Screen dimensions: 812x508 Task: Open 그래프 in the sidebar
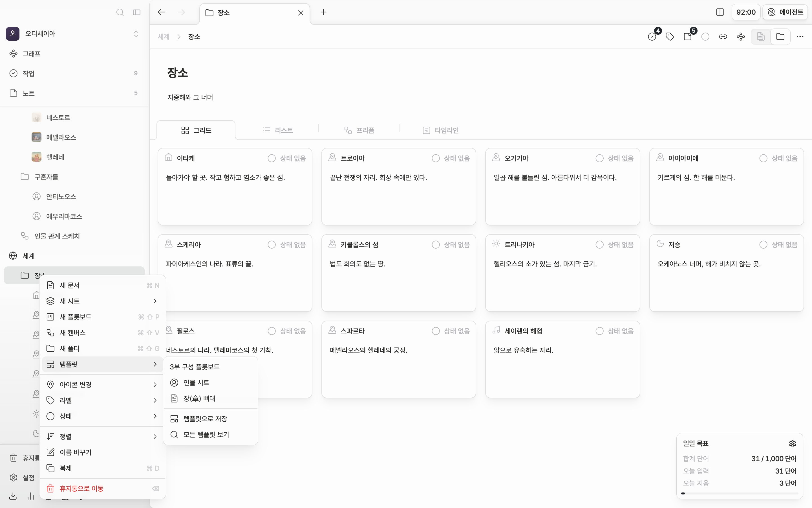[74, 54]
